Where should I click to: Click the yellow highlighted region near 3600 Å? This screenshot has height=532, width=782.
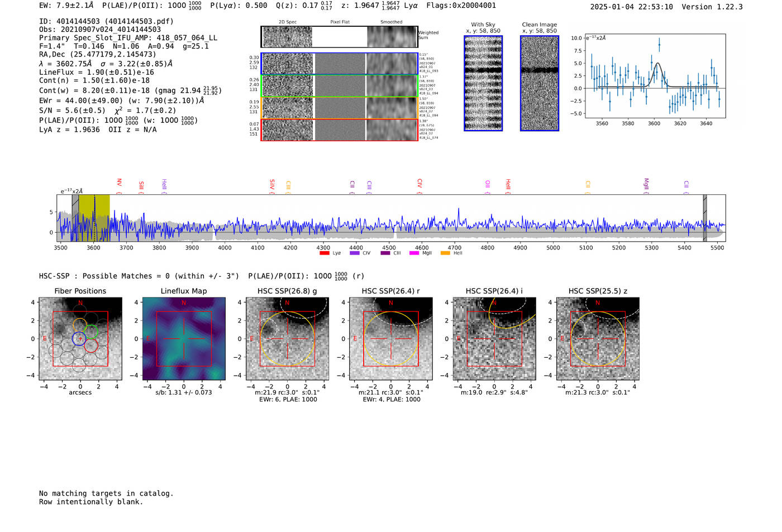94,218
